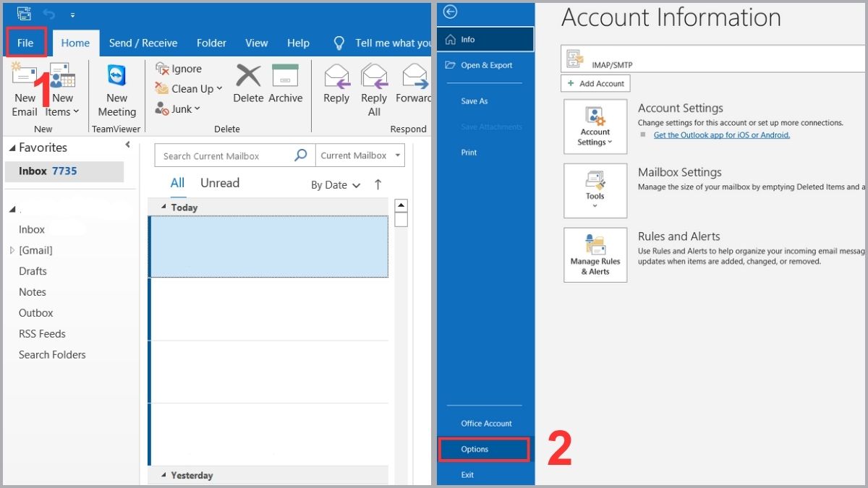This screenshot has height=488, width=868.
Task: Open the Drafts folder
Action: 33,271
